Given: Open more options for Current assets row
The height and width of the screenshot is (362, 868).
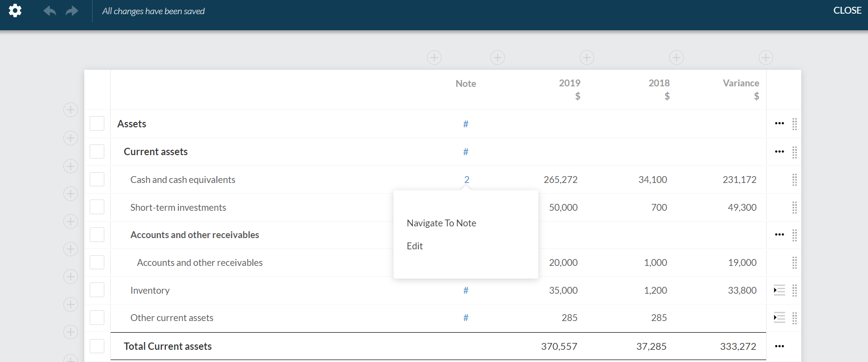Looking at the screenshot, I should (779, 152).
